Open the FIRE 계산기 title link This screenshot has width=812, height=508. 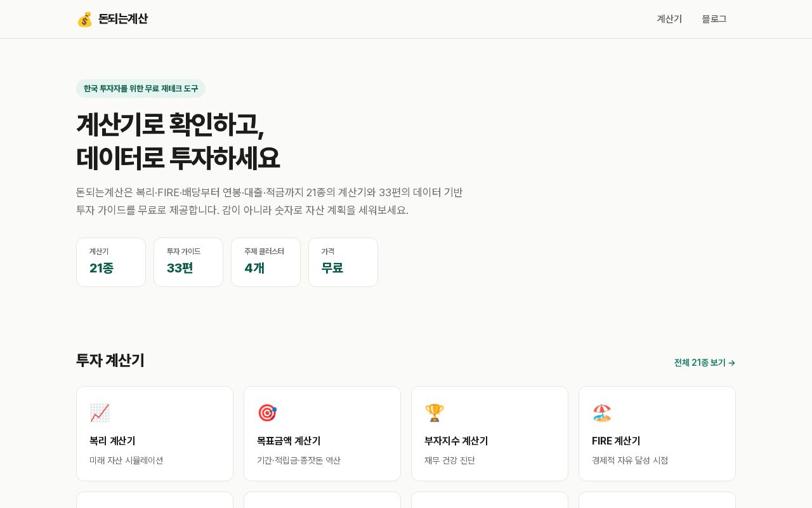[616, 441]
